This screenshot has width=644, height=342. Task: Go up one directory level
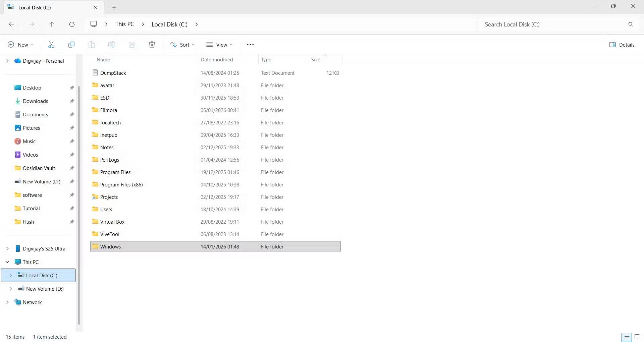click(51, 24)
